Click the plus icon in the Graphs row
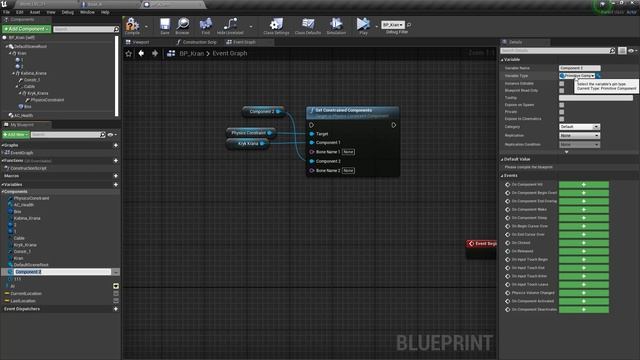Image resolution: width=640 pixels, height=360 pixels. point(116,145)
